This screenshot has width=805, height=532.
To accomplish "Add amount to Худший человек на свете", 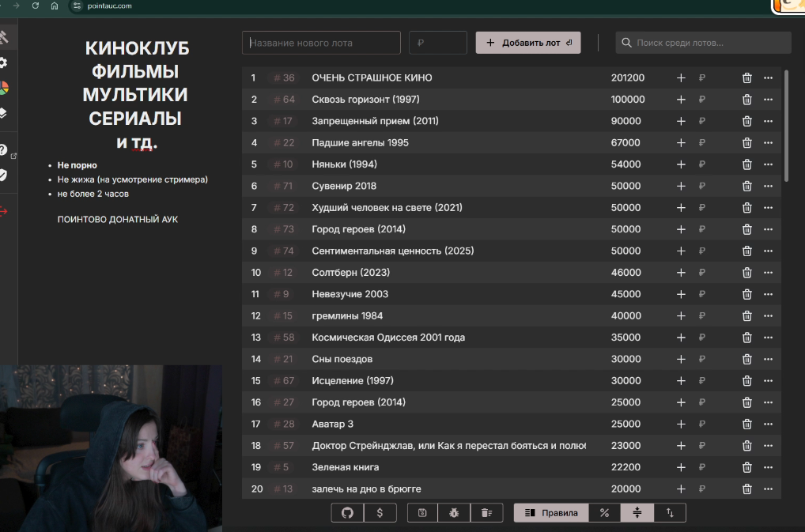I will coord(681,208).
